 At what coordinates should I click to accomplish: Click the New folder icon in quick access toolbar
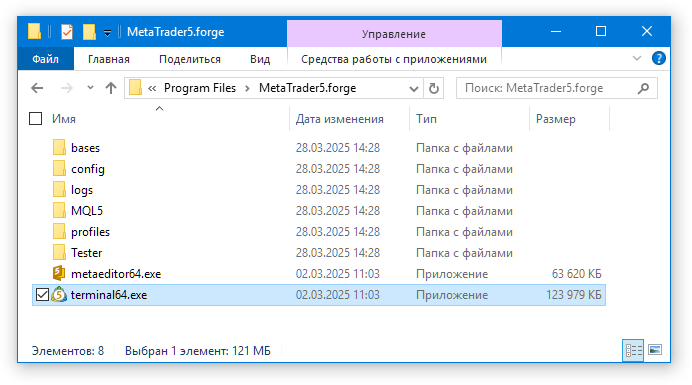(89, 32)
